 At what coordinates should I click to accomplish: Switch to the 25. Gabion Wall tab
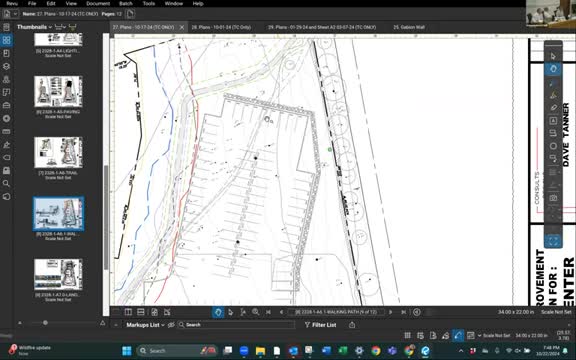409,27
